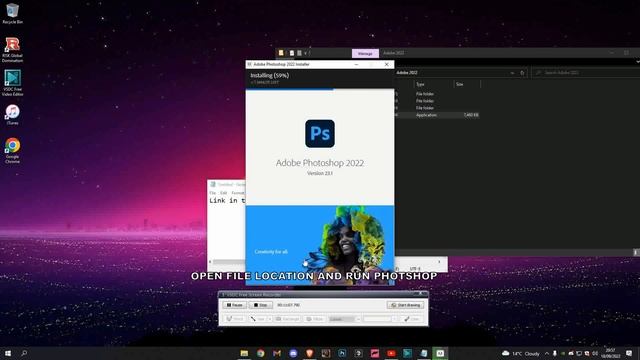The width and height of the screenshot is (640, 360).
Task: Click the Windows Start button
Action: [x=8, y=353]
